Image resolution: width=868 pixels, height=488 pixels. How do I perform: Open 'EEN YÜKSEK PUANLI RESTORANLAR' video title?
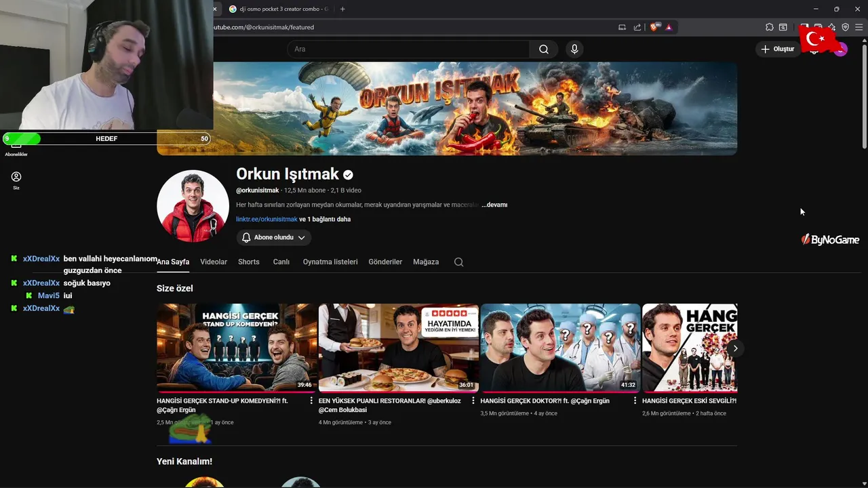click(390, 405)
